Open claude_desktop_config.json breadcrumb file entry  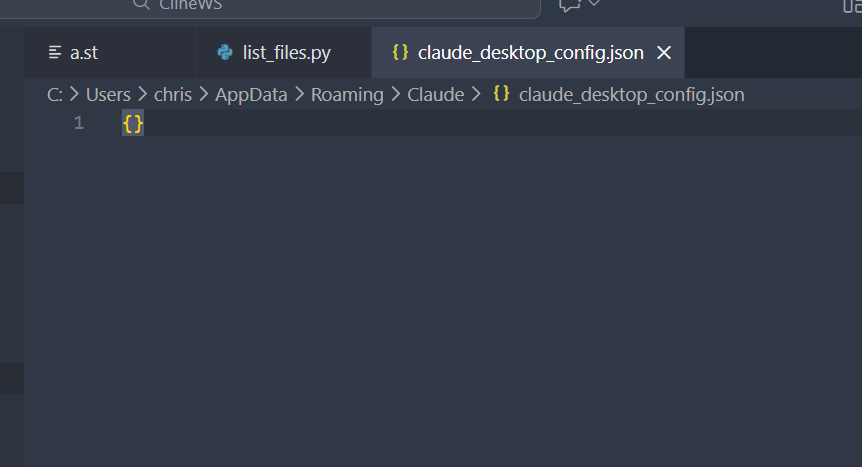click(631, 95)
